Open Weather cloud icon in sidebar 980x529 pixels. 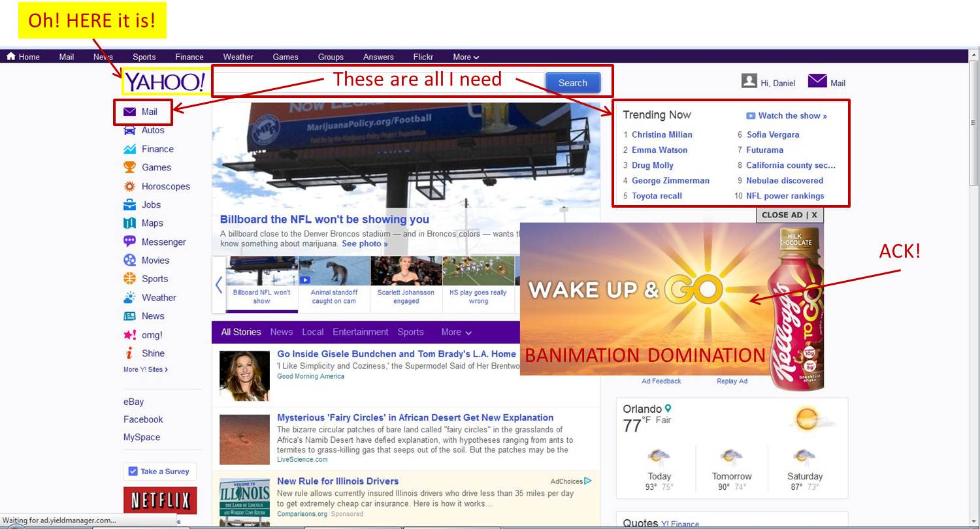point(130,297)
